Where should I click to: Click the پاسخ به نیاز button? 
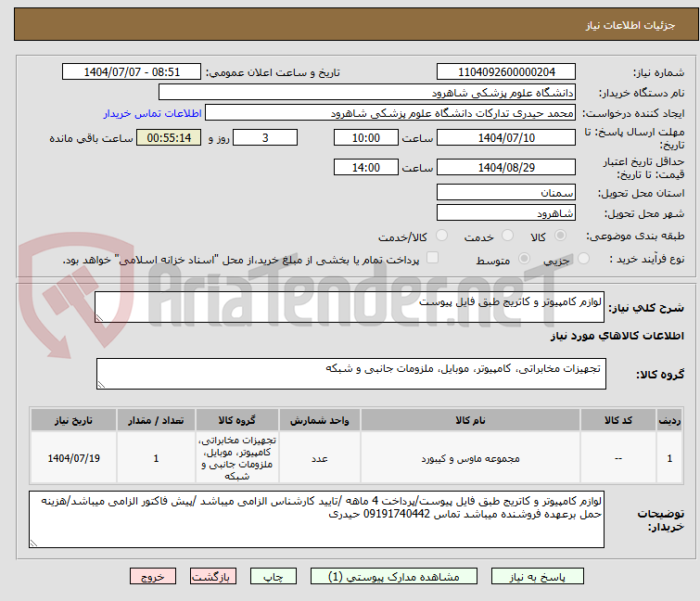click(537, 577)
